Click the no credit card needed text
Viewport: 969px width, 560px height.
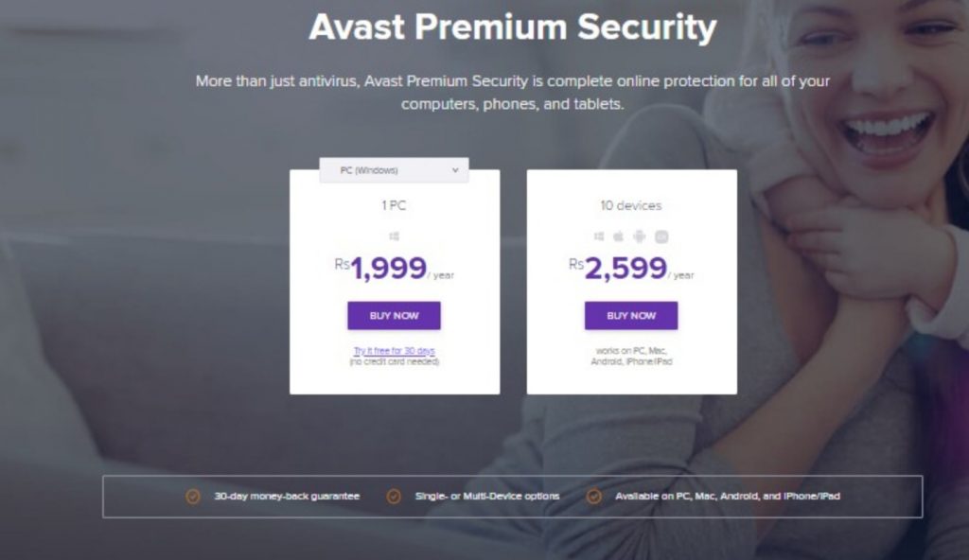coord(395,360)
